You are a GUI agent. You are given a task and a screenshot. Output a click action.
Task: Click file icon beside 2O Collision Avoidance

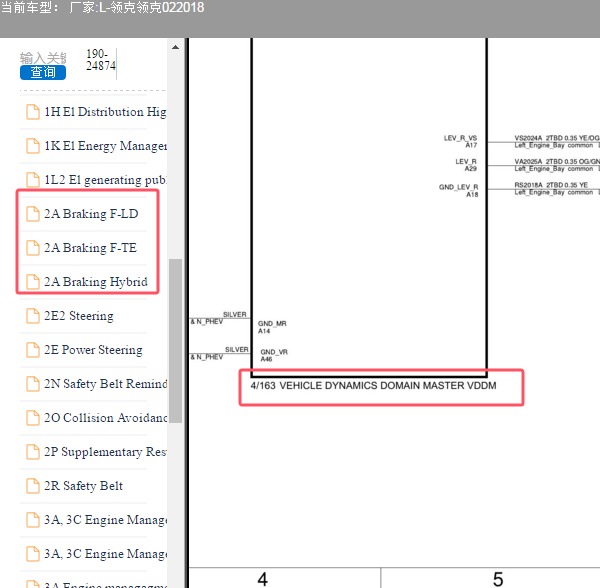(33, 418)
